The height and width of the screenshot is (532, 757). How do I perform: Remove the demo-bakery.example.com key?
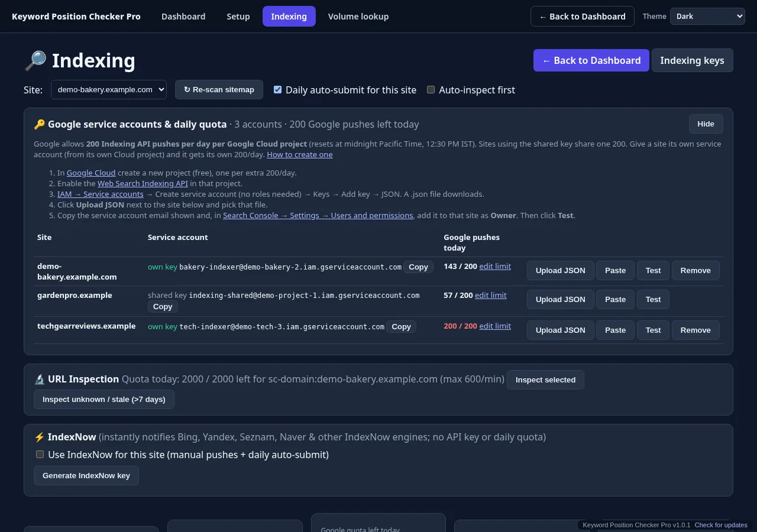(x=695, y=270)
